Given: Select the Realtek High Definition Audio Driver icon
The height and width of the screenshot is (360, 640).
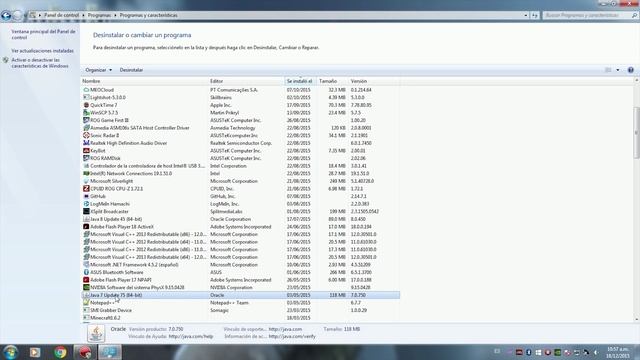Looking at the screenshot, I should tap(86, 143).
